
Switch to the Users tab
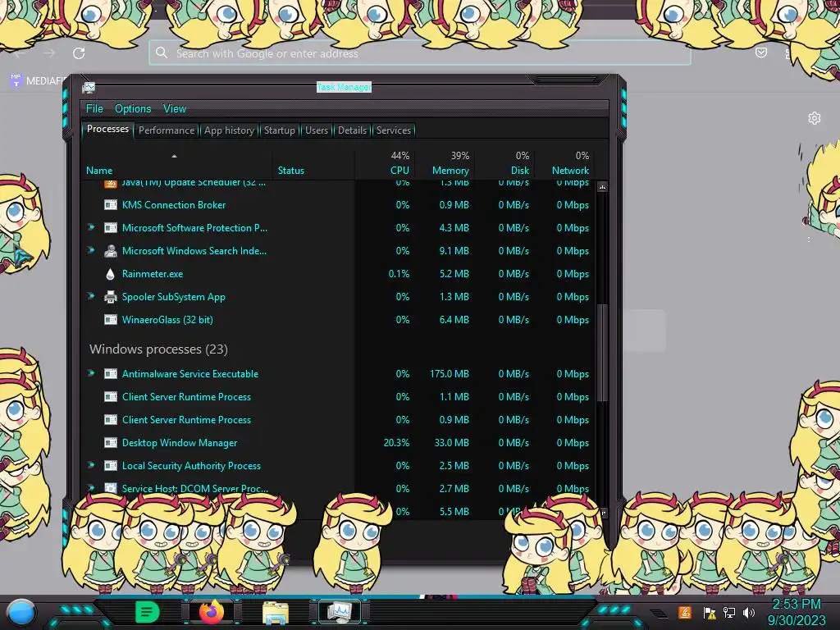[x=317, y=130]
